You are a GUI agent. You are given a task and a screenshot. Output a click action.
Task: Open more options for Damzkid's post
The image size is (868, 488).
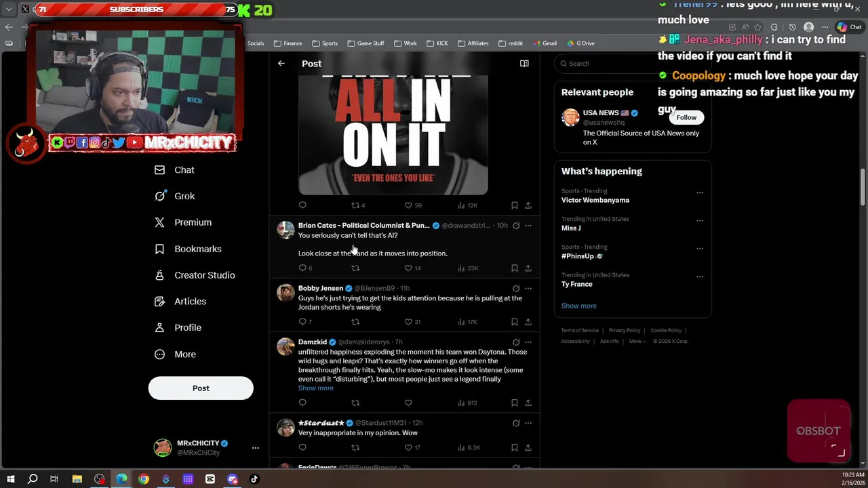(528, 342)
